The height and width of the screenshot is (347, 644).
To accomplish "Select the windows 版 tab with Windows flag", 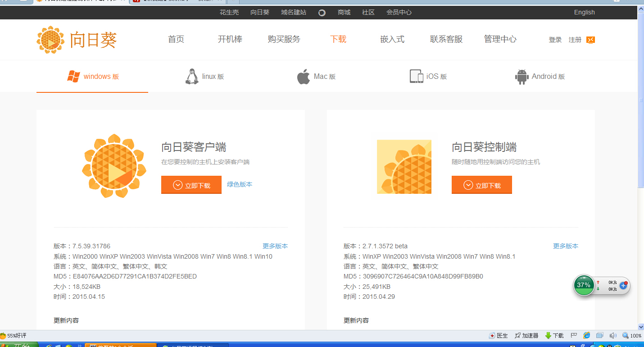I will (x=93, y=77).
